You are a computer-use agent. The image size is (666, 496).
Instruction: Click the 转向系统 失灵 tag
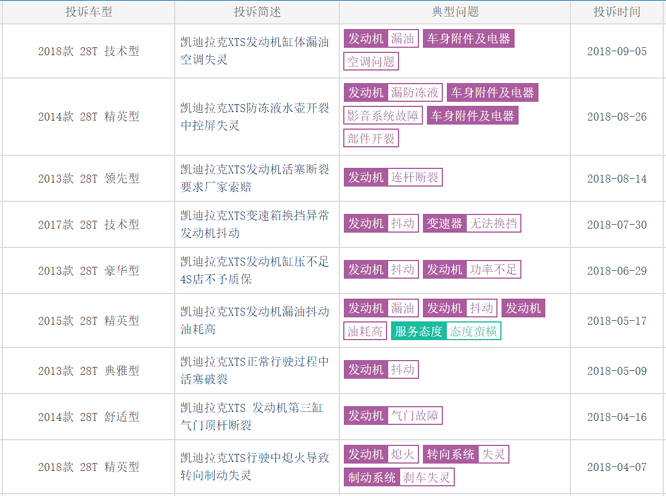point(466,454)
